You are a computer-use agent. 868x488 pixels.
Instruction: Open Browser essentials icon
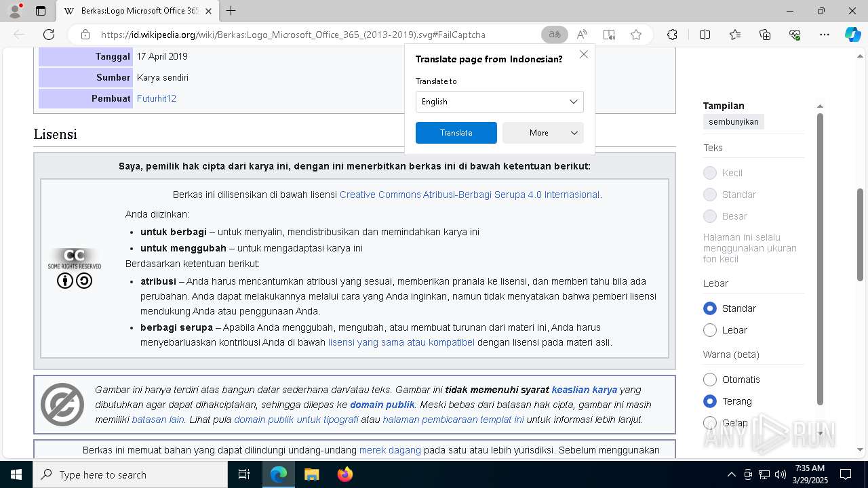point(795,35)
